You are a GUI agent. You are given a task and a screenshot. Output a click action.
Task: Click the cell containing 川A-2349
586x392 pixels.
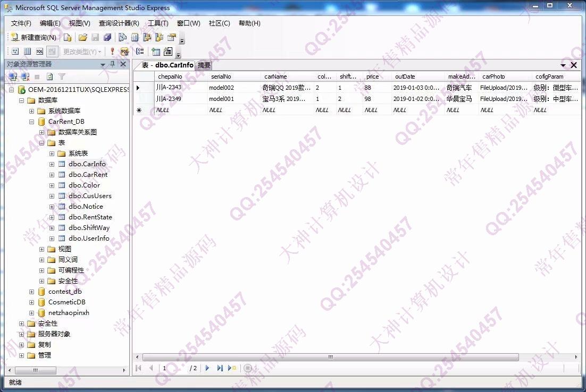tap(181, 99)
